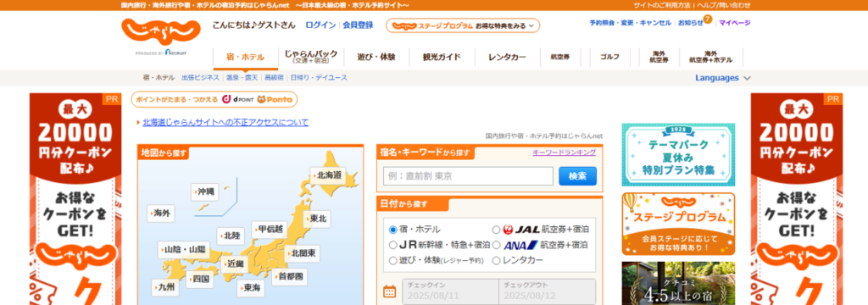This screenshot has height=305, width=868.
Task: Select 沖縄 region on the map
Action: [204, 192]
